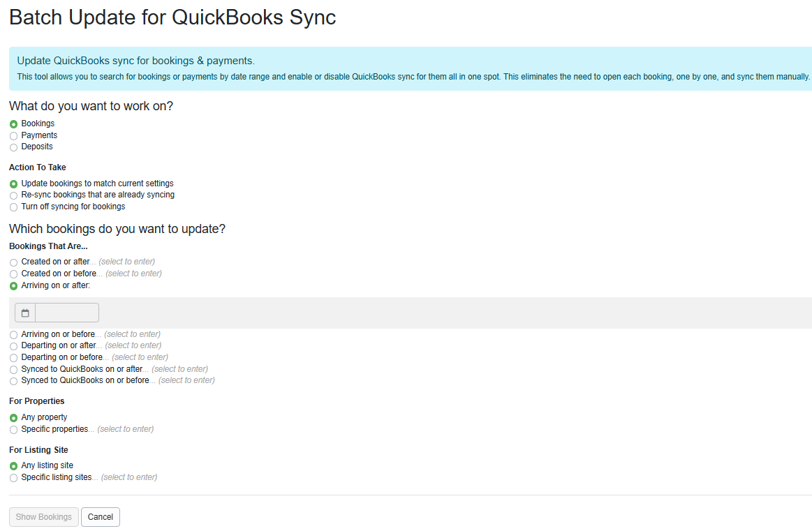Select Departing on or before filter
Screen dimensions: 812x531
13,357
